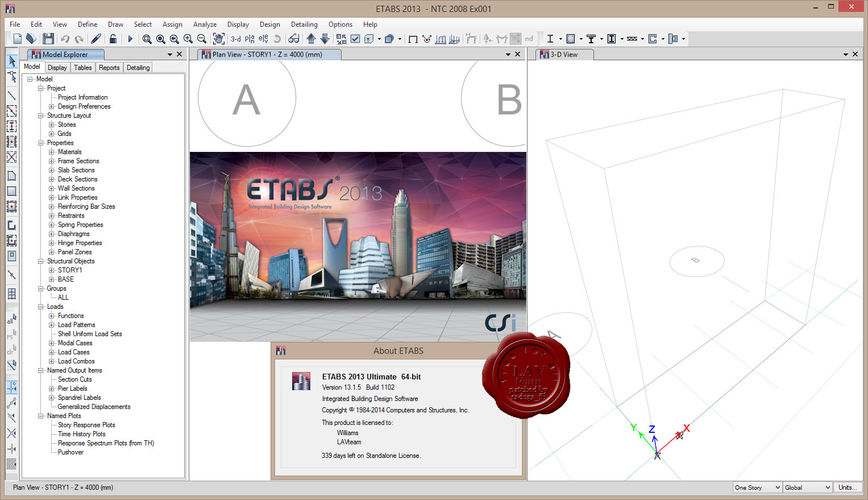The width and height of the screenshot is (868, 500).
Task: Select the pointer Select Object tool
Action: coord(11,61)
